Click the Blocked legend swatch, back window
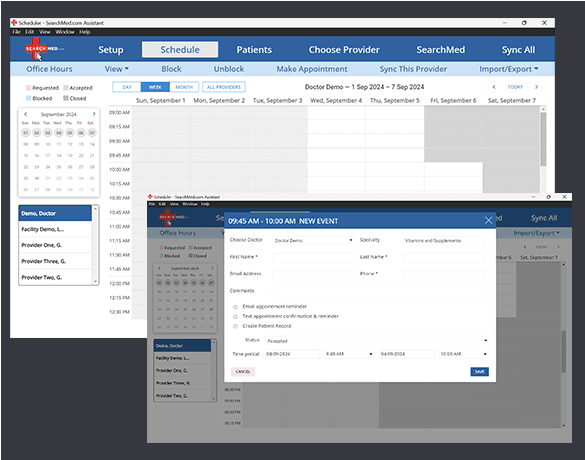 click(x=28, y=98)
